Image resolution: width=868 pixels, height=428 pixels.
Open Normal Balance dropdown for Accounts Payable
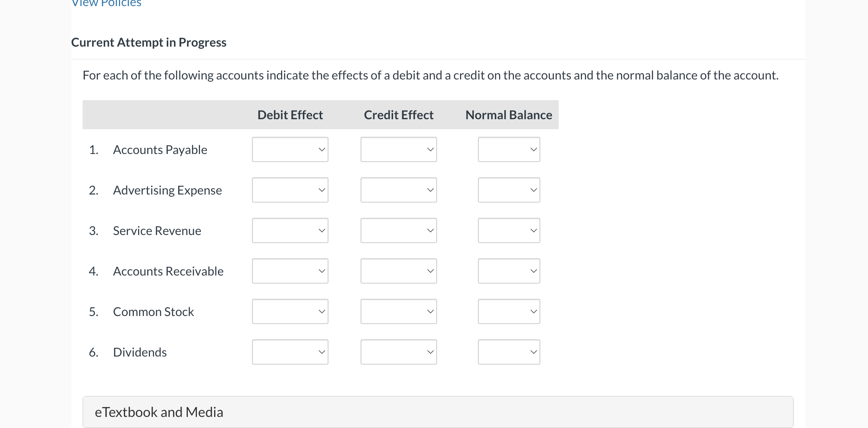pyautogui.click(x=509, y=149)
